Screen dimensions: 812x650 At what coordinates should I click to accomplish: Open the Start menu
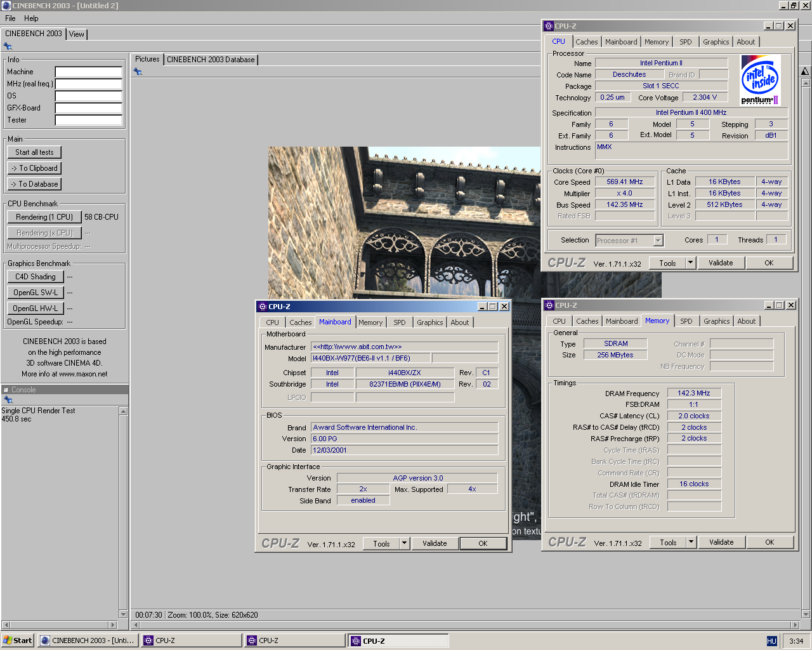(x=17, y=640)
